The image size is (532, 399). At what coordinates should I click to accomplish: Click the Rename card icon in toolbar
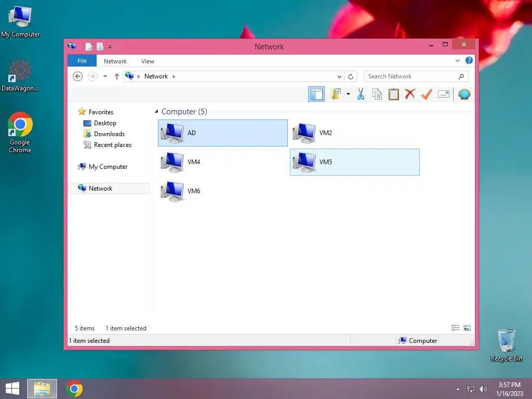[444, 94]
